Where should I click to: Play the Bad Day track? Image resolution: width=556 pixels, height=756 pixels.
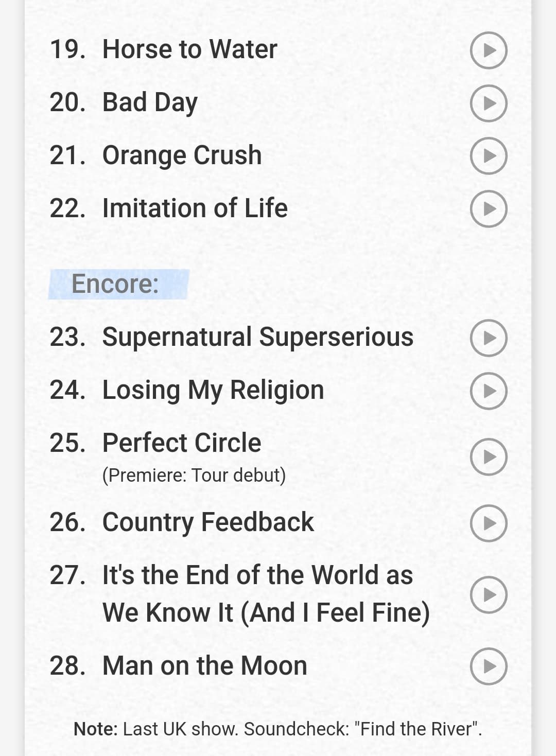[489, 103]
